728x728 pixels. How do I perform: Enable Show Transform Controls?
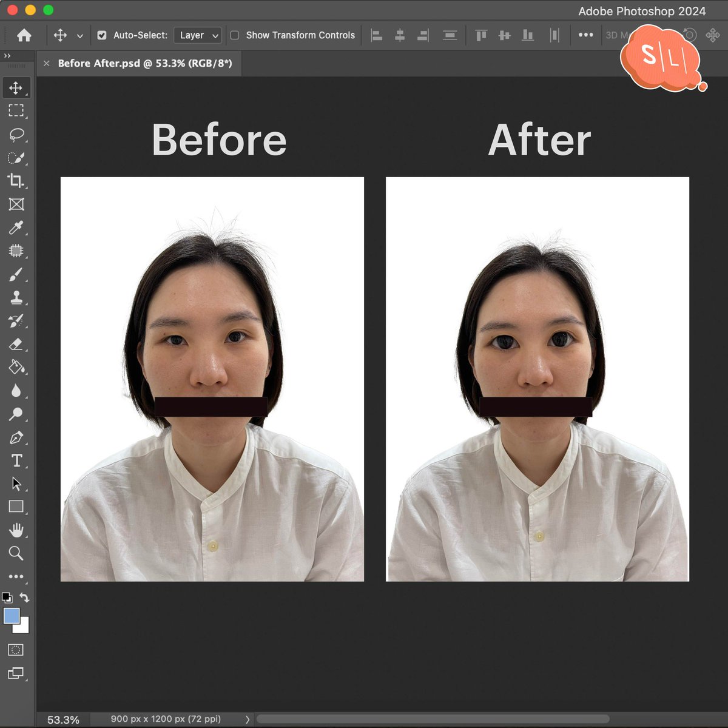pos(234,35)
